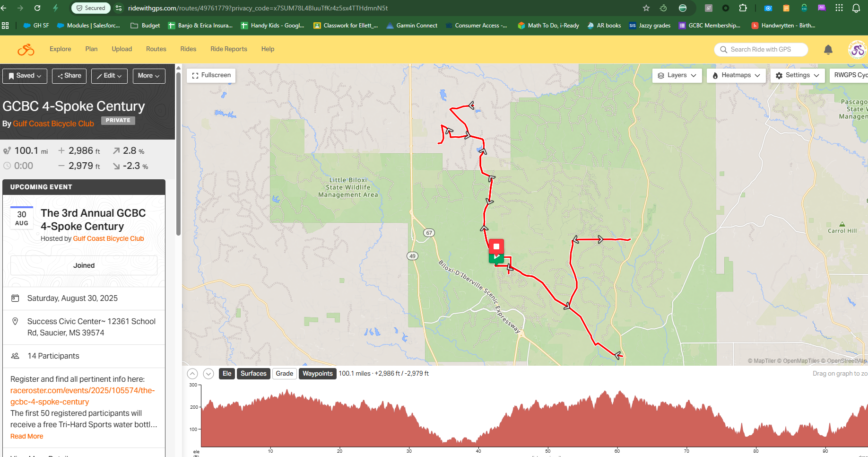
Task: Open the map Settings dropdown
Action: coord(798,75)
